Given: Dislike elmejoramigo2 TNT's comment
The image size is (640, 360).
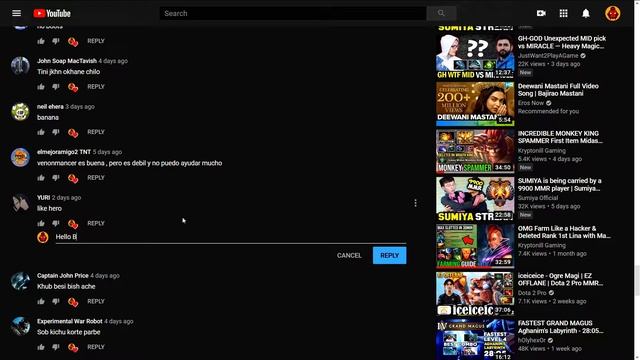Looking at the screenshot, I should tap(56, 178).
